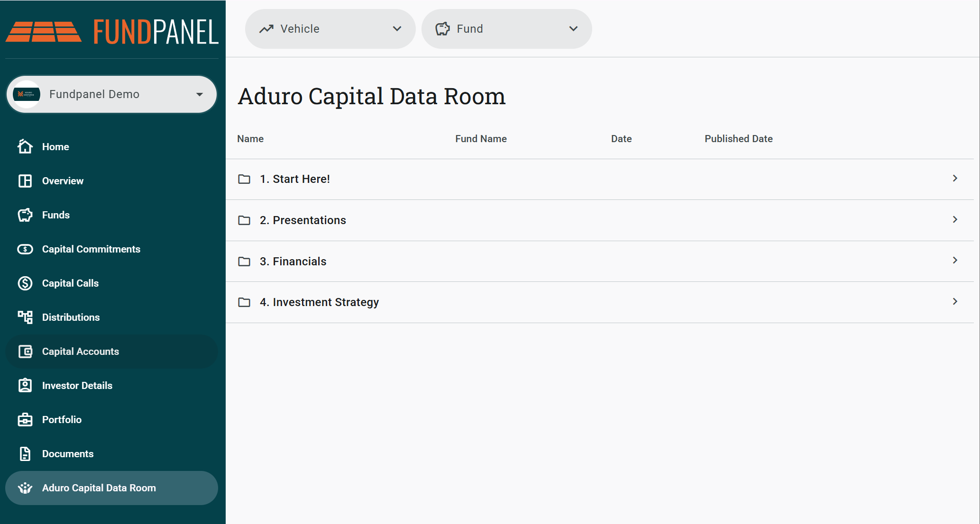Open the Fund dropdown filter

pyautogui.click(x=506, y=29)
